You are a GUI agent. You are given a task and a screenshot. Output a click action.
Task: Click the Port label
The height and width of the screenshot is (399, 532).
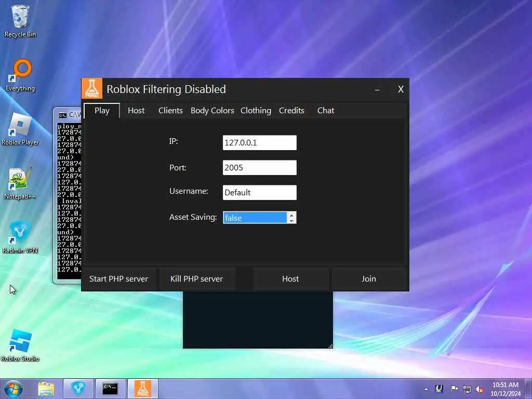click(178, 168)
